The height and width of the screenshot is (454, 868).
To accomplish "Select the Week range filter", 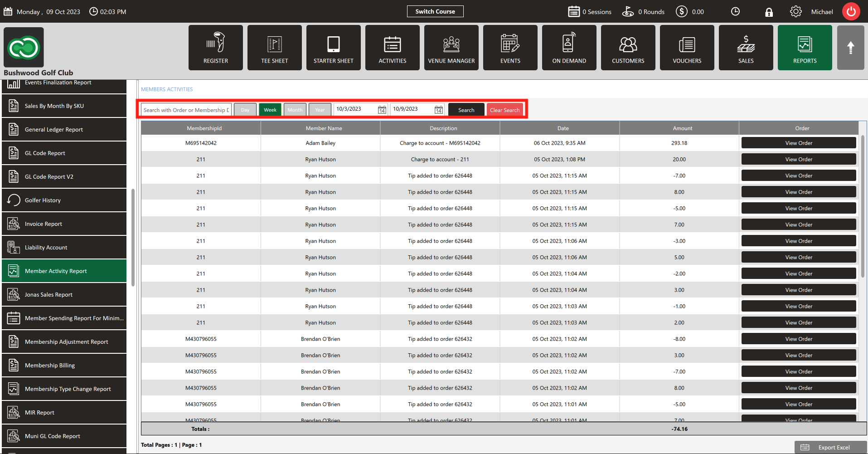I will [x=270, y=110].
